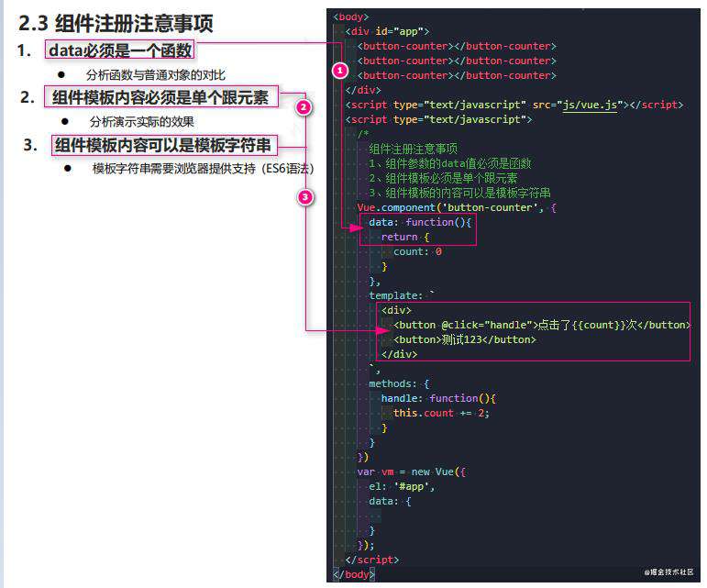Click the list item "data必须是一个函数"
The image size is (707, 588).
tap(119, 50)
